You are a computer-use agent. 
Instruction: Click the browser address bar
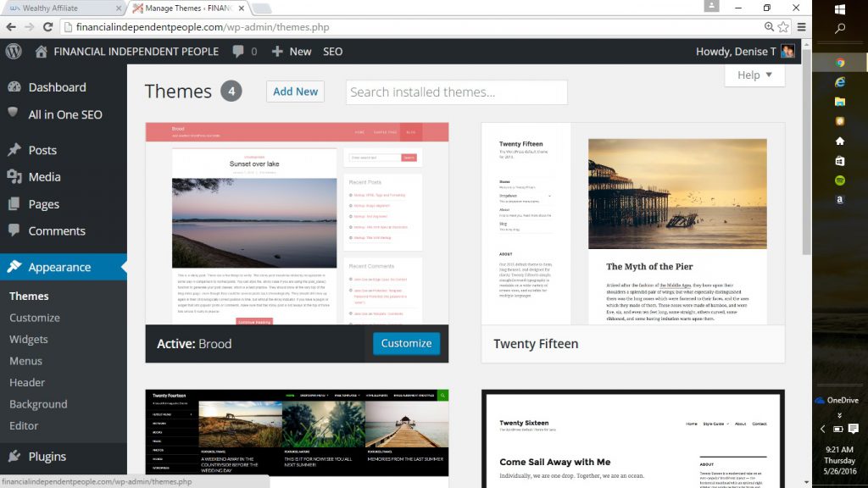(x=409, y=26)
